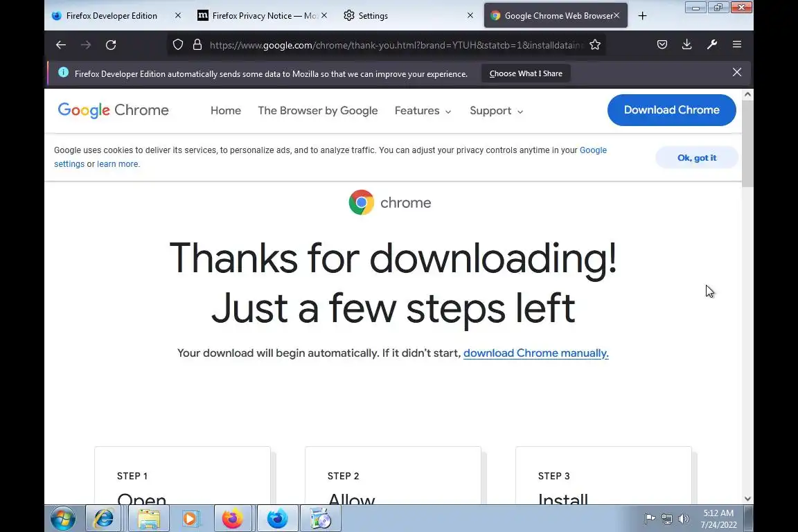798x532 pixels.
Task: Close the Google Chrome Web Browser tab
Action: [x=617, y=16]
